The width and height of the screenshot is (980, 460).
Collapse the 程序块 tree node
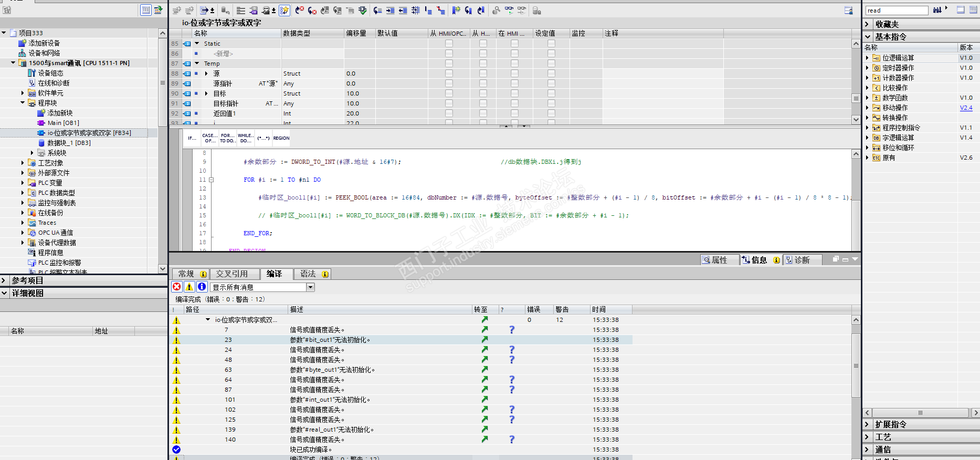(x=23, y=103)
